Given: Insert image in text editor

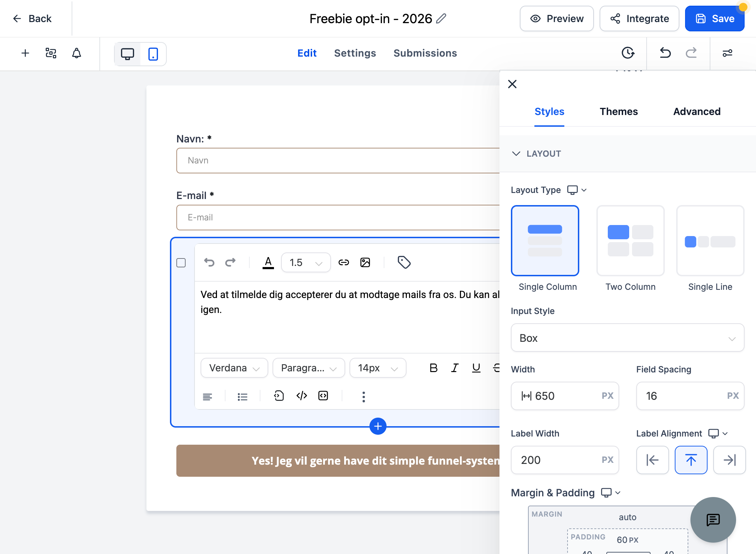Looking at the screenshot, I should click(x=365, y=262).
